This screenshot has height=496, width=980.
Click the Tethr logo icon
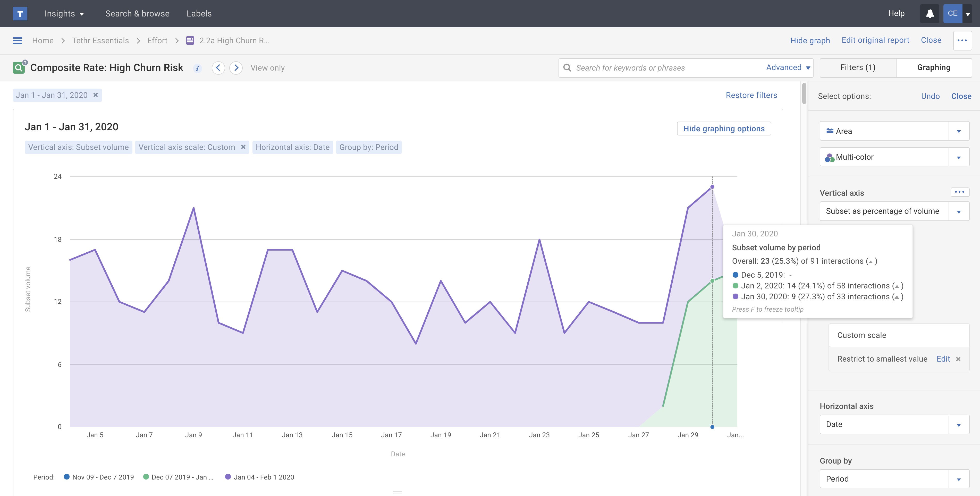tap(20, 14)
